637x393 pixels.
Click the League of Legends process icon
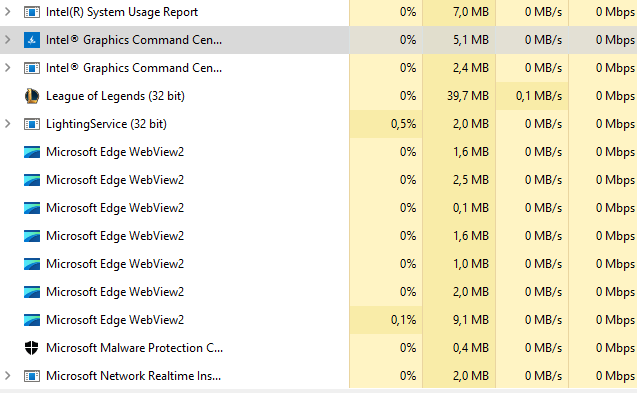pyautogui.click(x=32, y=96)
